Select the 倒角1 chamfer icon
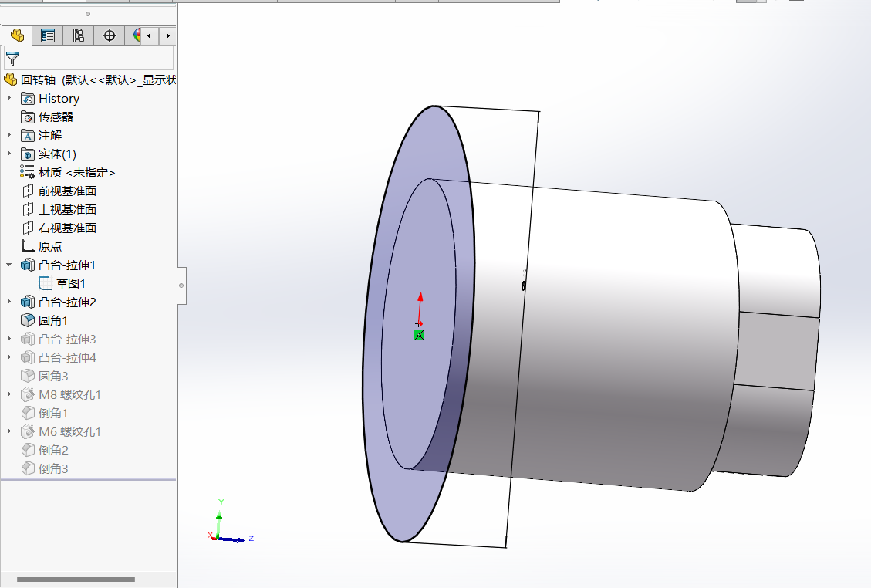Screen dimensions: 871x588 27,413
